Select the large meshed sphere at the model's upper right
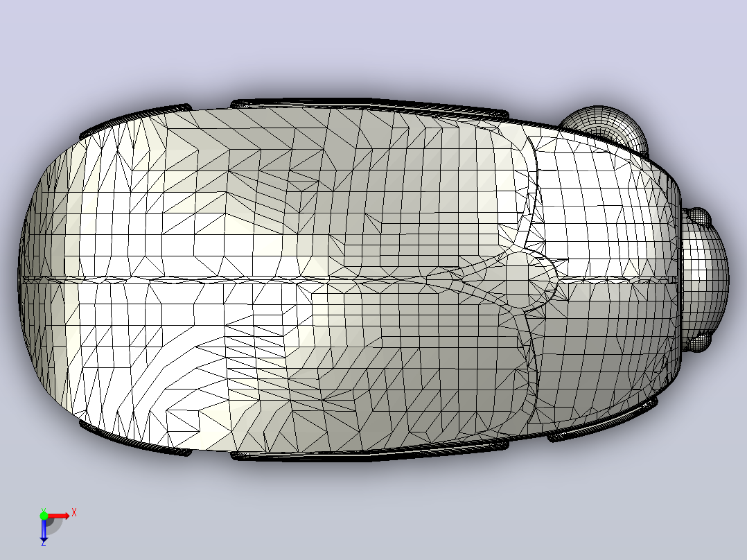The height and width of the screenshot is (560, 747). (x=606, y=128)
